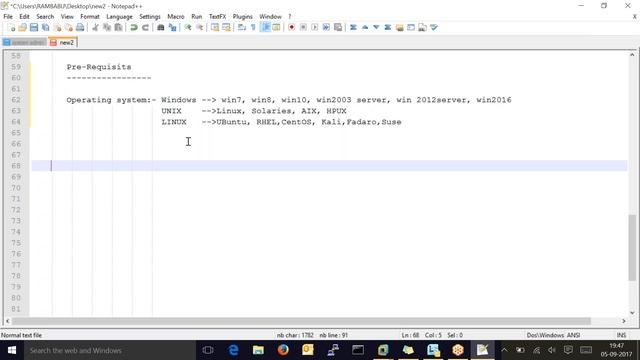640x360 pixels.
Task: Open the Search menu
Action: click(x=45, y=17)
